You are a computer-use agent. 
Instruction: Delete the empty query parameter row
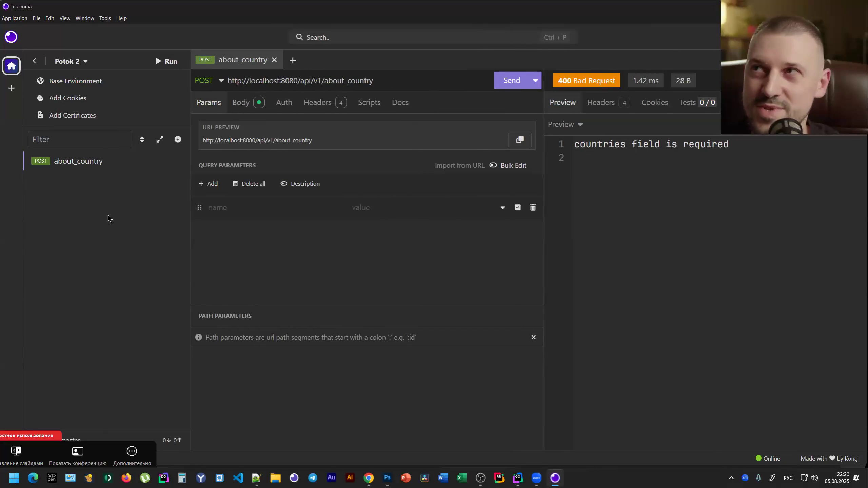533,207
